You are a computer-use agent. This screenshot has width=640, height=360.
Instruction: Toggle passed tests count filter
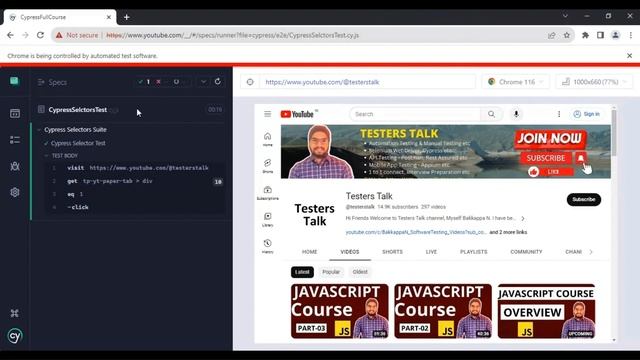pyautogui.click(x=144, y=82)
